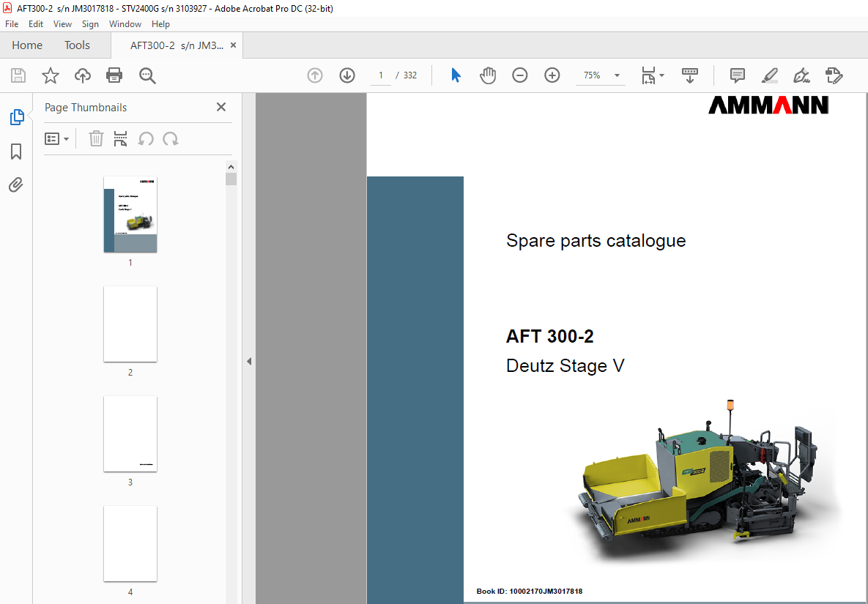This screenshot has width=868, height=604.
Task: Select the arrow Selection tool
Action: point(456,75)
